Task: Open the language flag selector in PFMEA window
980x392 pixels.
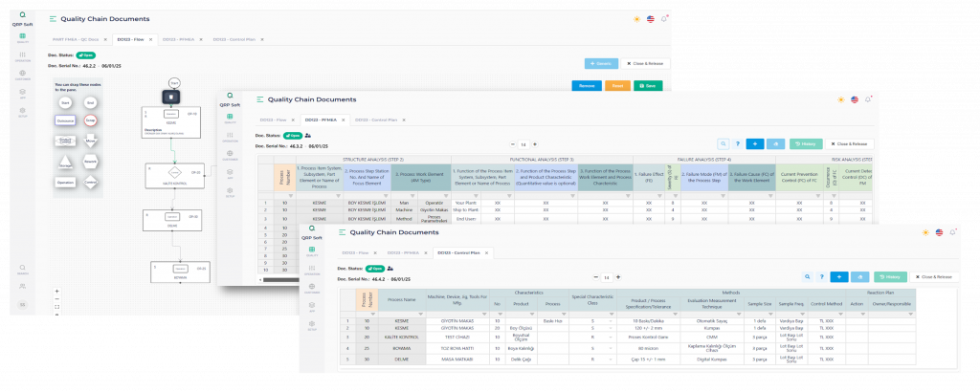Action: 854,98
